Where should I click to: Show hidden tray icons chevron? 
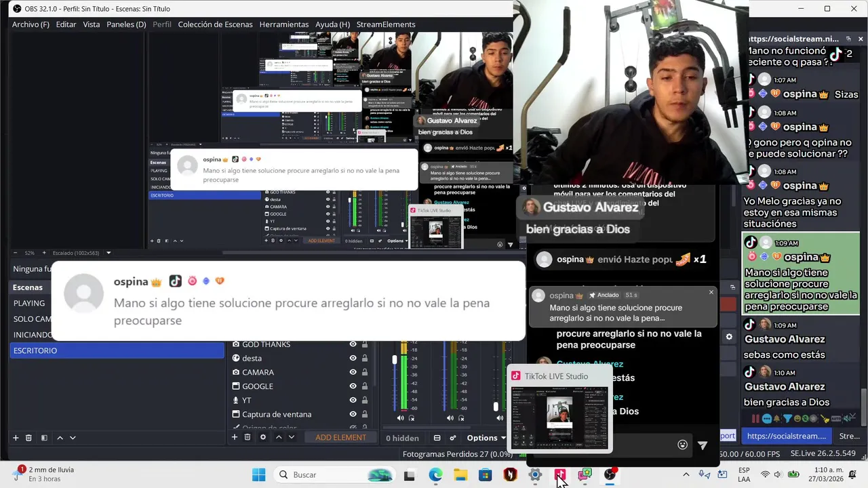click(686, 474)
